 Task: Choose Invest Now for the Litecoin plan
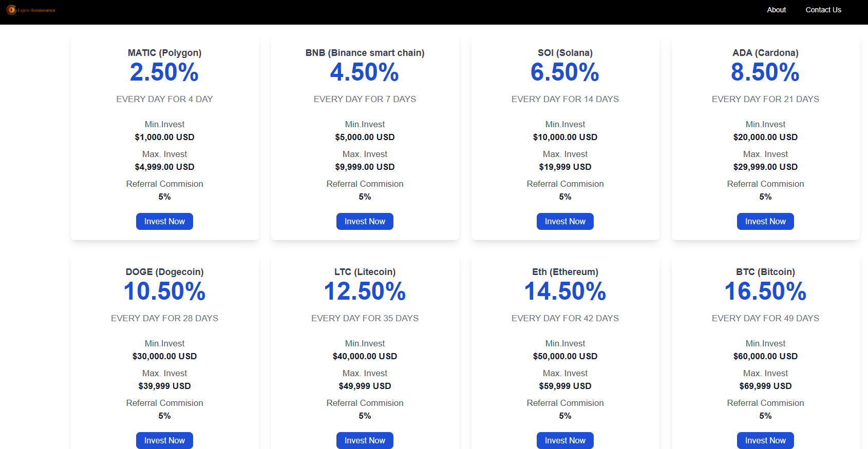365,440
